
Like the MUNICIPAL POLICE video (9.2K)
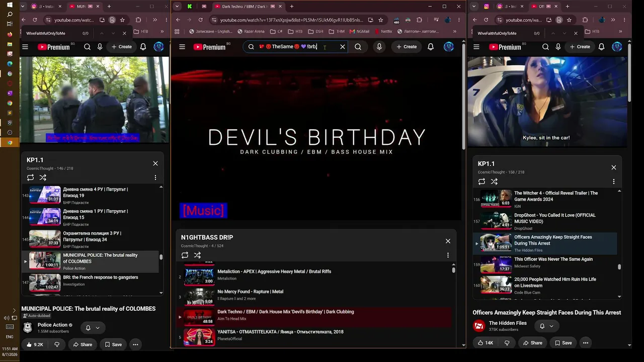click(35, 344)
